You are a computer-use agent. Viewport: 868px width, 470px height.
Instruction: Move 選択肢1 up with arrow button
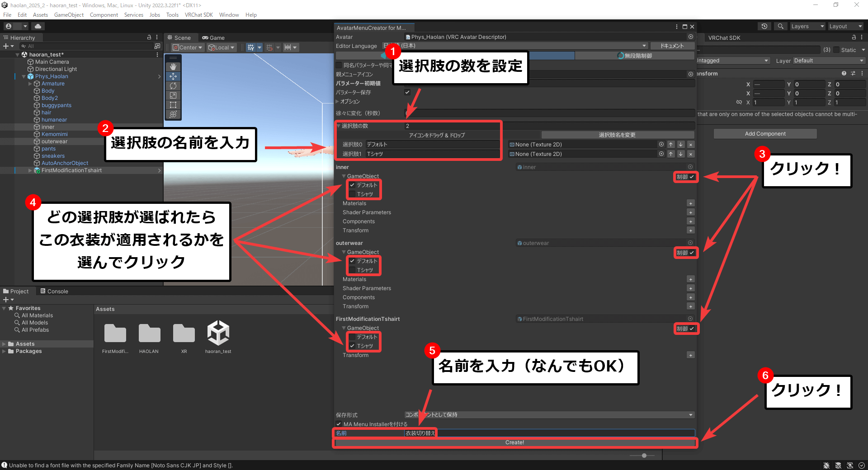(x=671, y=154)
